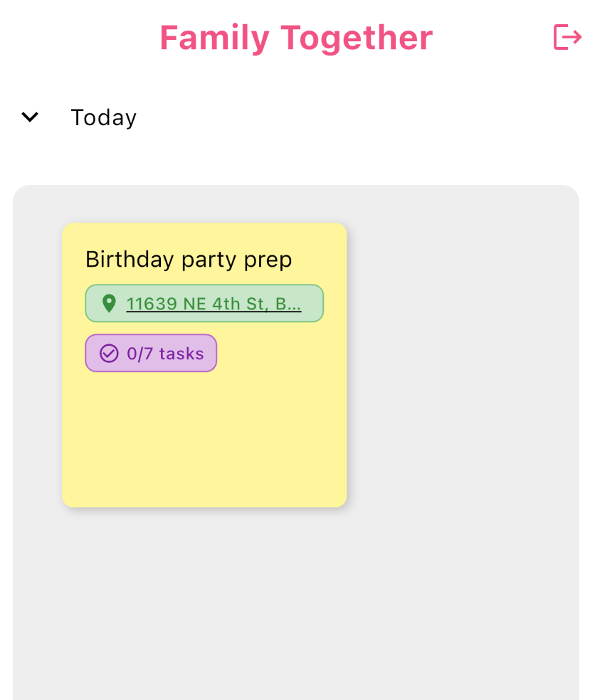The width and height of the screenshot is (595, 700).
Task: Select the Birthday party prep note title
Action: coord(189,260)
